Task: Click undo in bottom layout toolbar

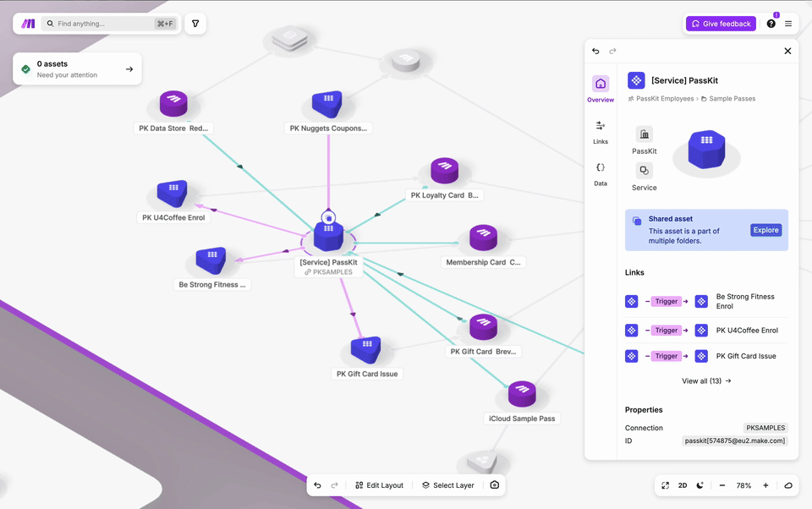Action: pyautogui.click(x=317, y=485)
